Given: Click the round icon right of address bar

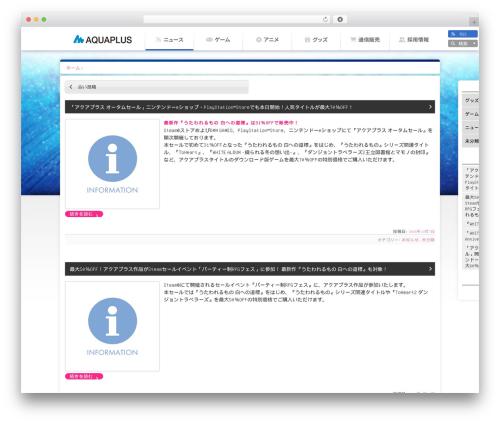Looking at the screenshot, I should click(x=340, y=19).
